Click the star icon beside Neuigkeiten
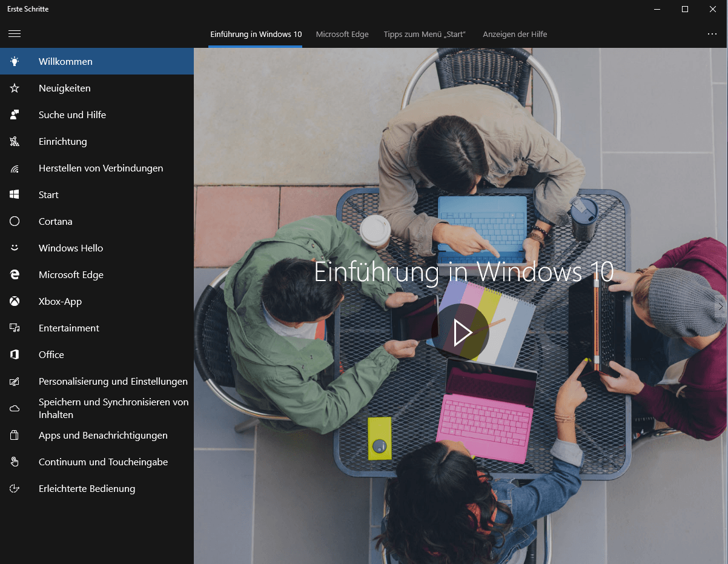The image size is (728, 564). 15,88
